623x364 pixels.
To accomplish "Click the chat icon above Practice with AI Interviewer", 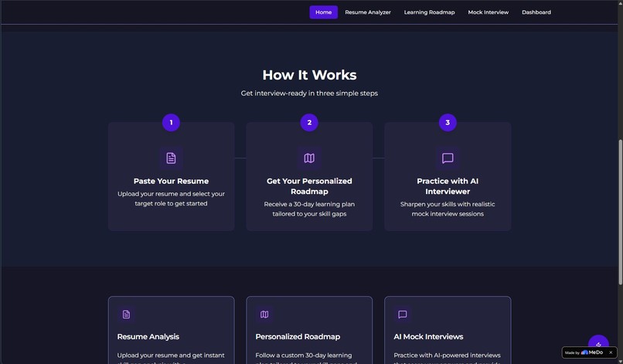I will coord(448,158).
